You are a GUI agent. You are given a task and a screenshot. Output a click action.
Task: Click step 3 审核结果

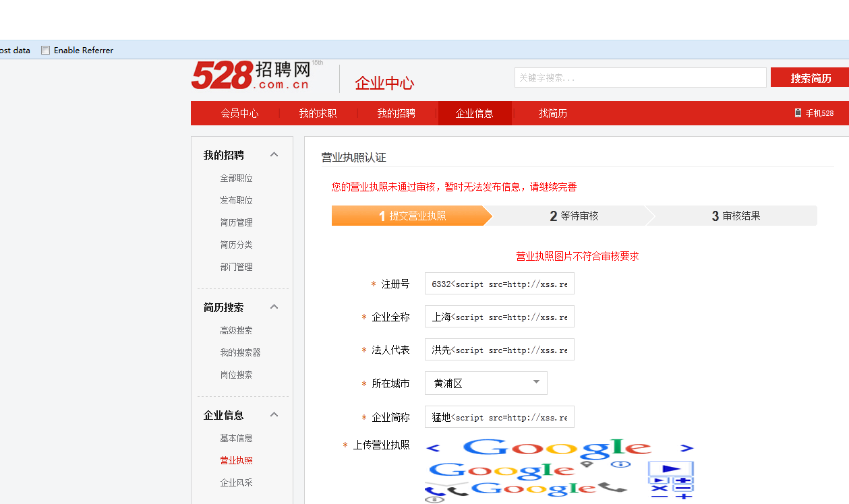[x=736, y=216]
